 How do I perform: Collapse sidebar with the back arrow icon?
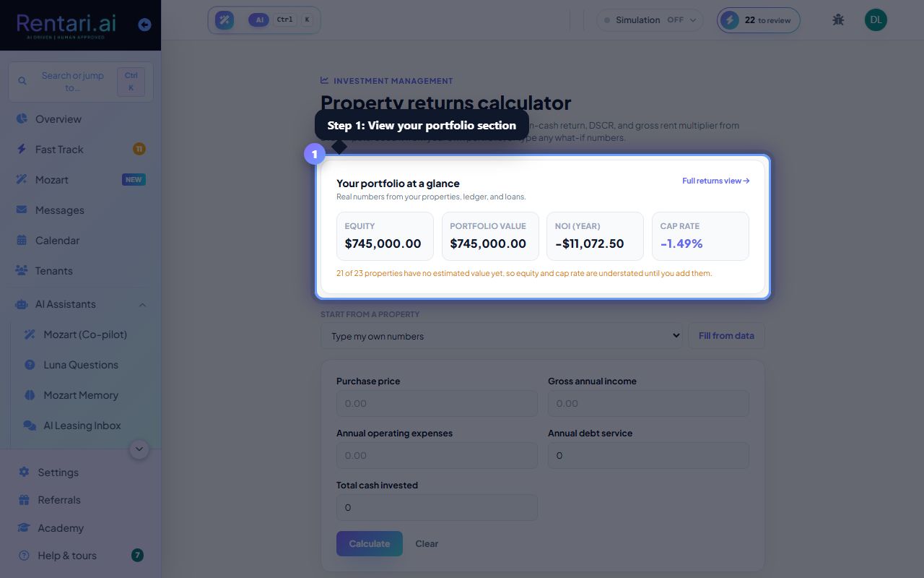coord(144,25)
